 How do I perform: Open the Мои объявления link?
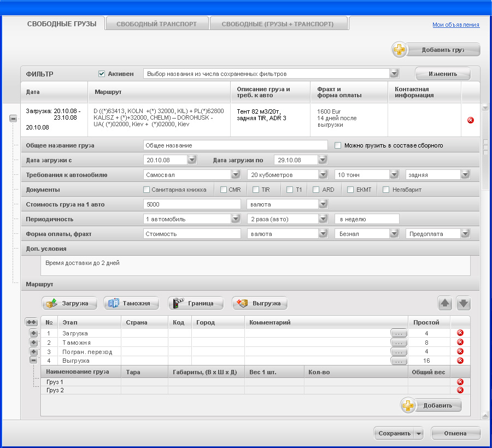455,25
